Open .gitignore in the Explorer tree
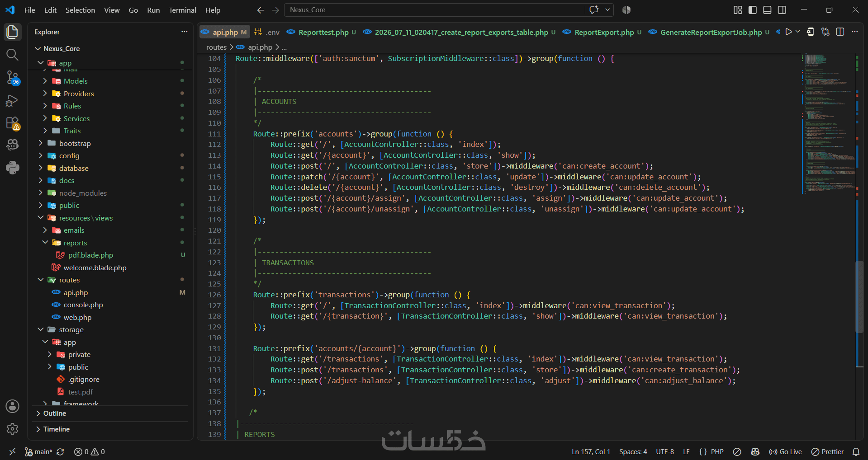 click(x=84, y=379)
